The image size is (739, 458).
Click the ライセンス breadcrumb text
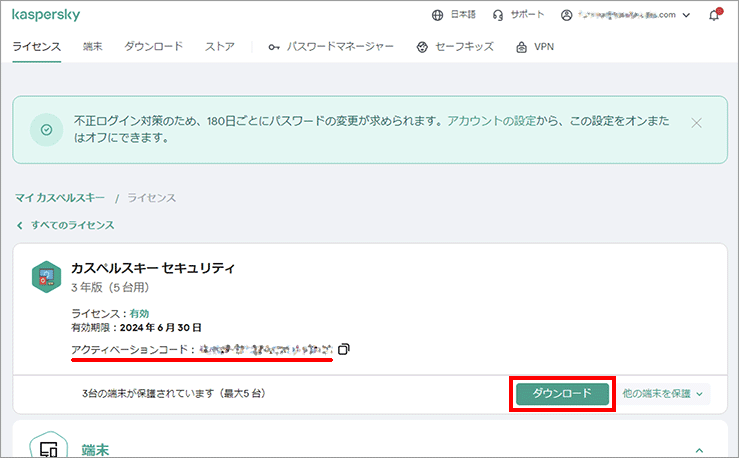coord(152,198)
